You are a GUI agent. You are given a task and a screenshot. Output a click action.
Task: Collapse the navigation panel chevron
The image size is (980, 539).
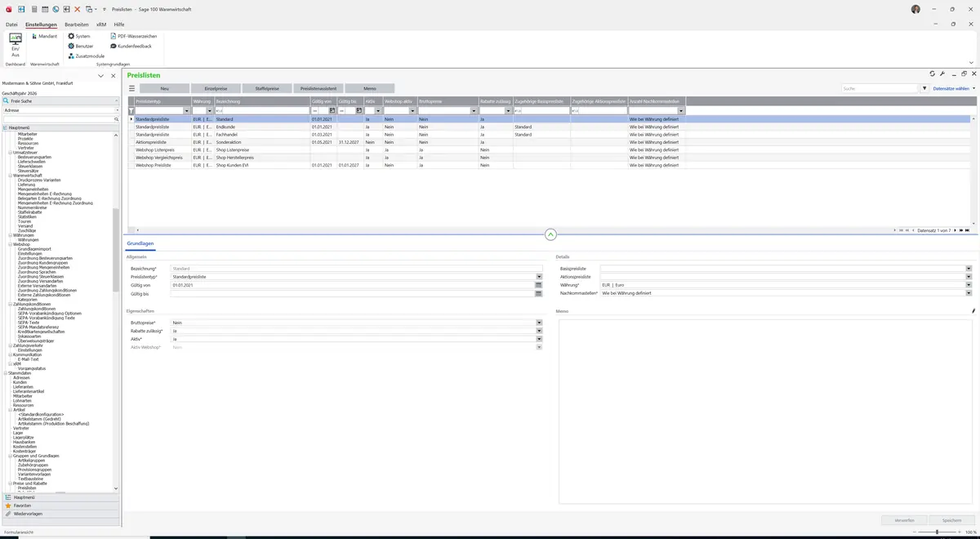click(x=100, y=76)
